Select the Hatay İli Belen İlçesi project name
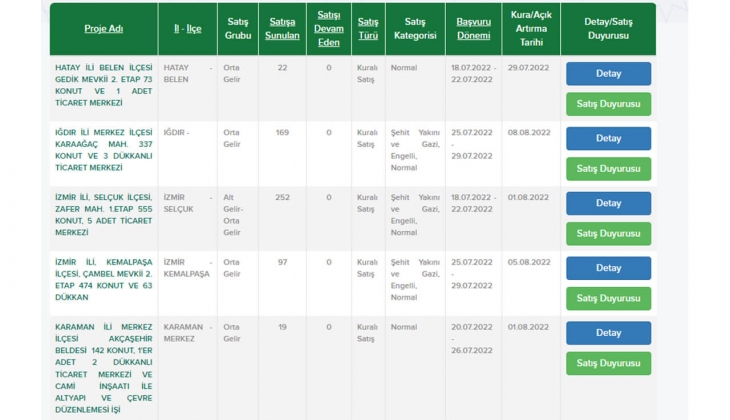The image size is (730, 420). (x=102, y=84)
